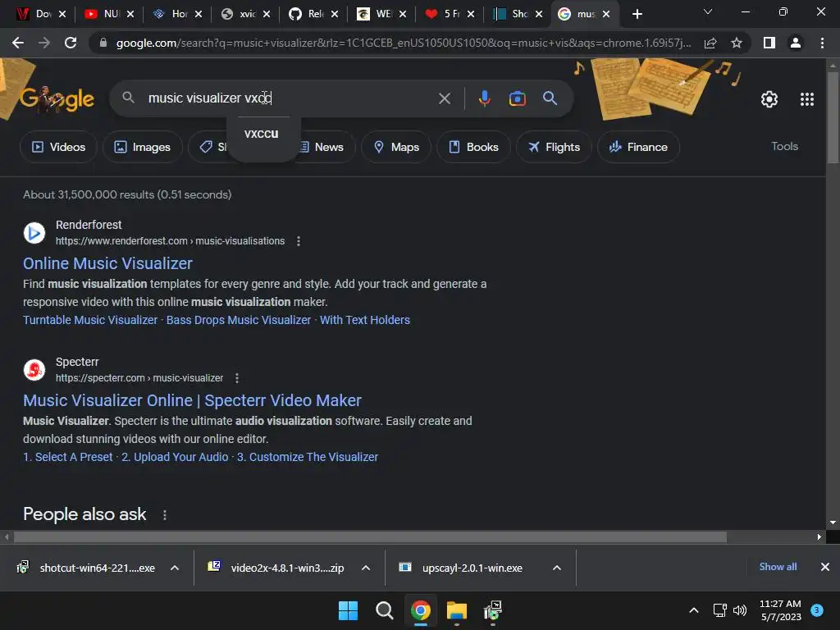
Task: Open the installer icon in taskbar
Action: click(492, 610)
